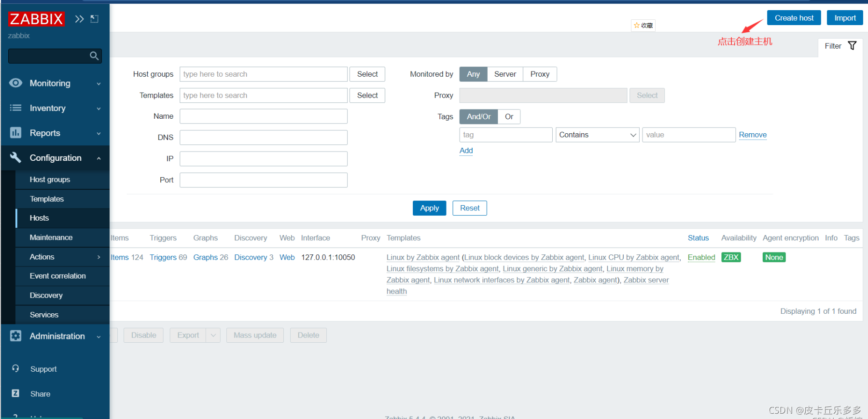This screenshot has width=868, height=419.
Task: Set Monitored by to Proxy
Action: 540,74
